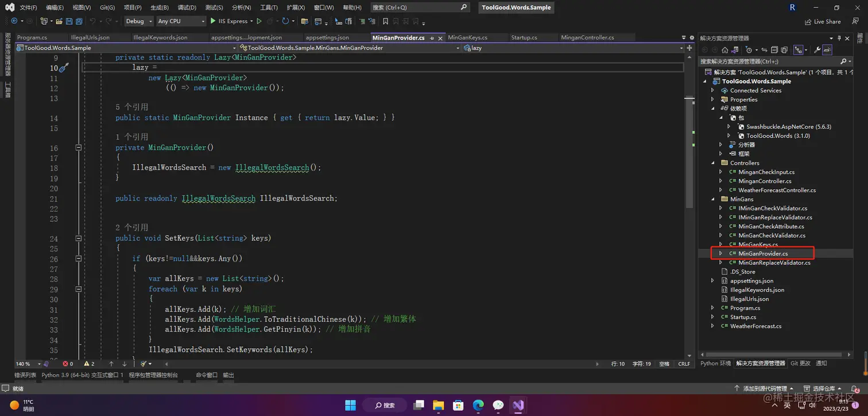This screenshot has width=868, height=416.
Task: Click the Start Without Debugging outline play icon
Action: (259, 21)
